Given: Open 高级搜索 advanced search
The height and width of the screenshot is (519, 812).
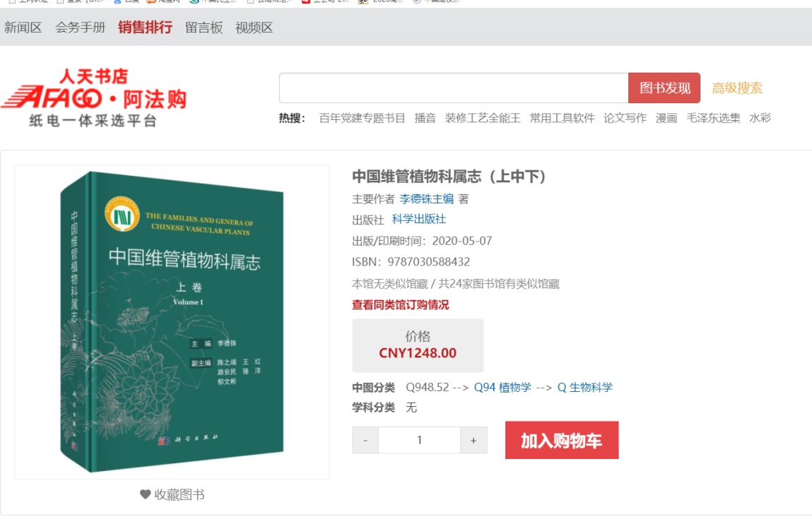Looking at the screenshot, I should click(x=737, y=88).
